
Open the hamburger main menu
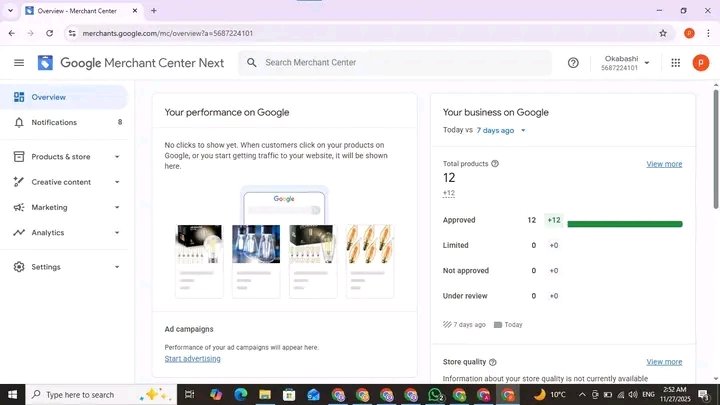(19, 63)
